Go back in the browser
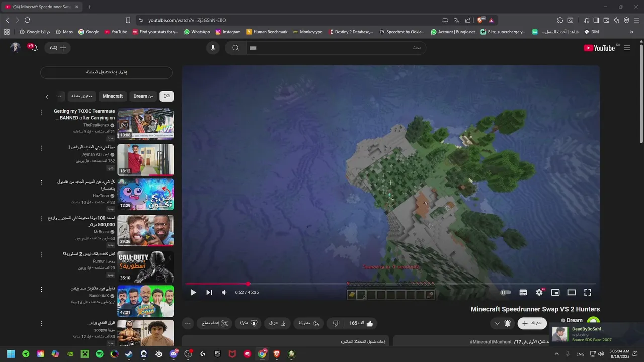 7,20
